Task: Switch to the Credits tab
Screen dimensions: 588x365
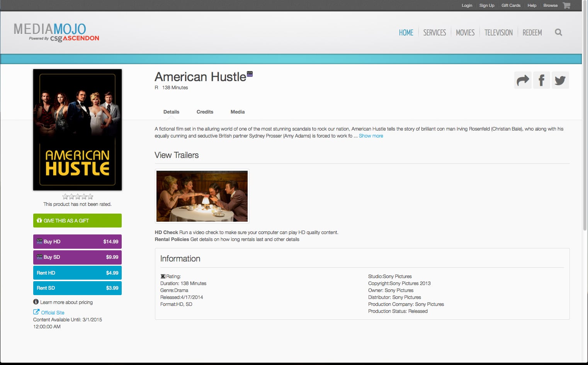Action: point(205,112)
